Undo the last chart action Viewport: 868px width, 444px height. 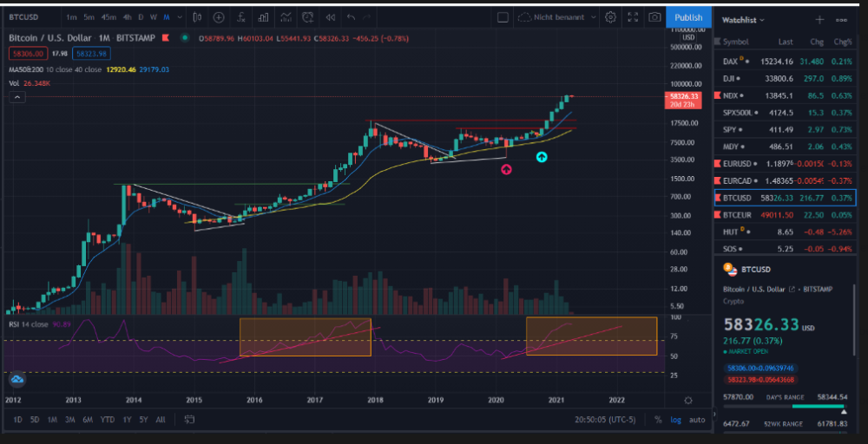[x=351, y=17]
